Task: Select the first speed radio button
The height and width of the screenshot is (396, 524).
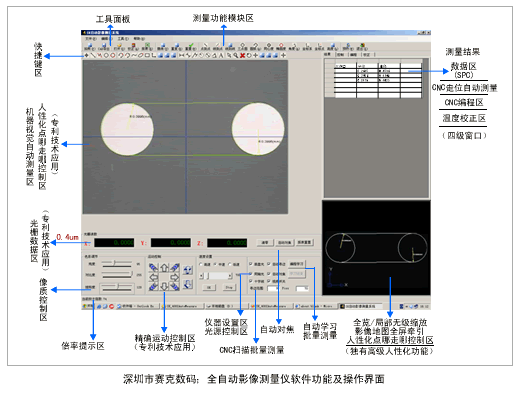Action: coord(201,264)
